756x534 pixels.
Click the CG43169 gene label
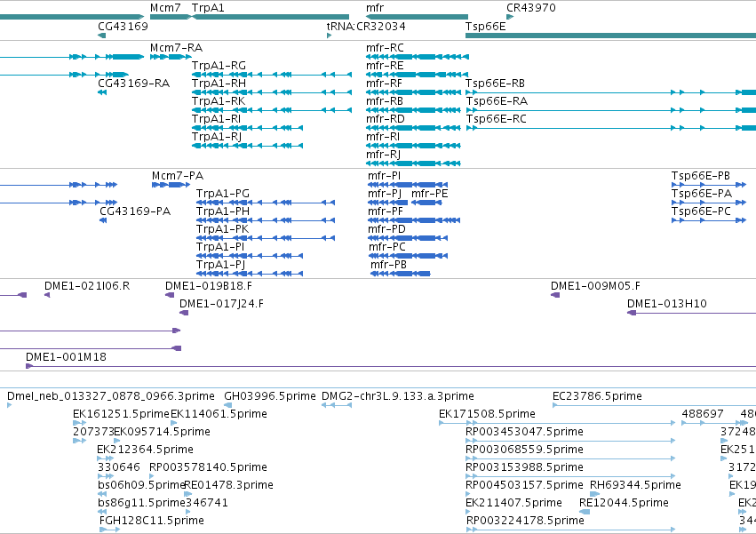[x=123, y=26]
